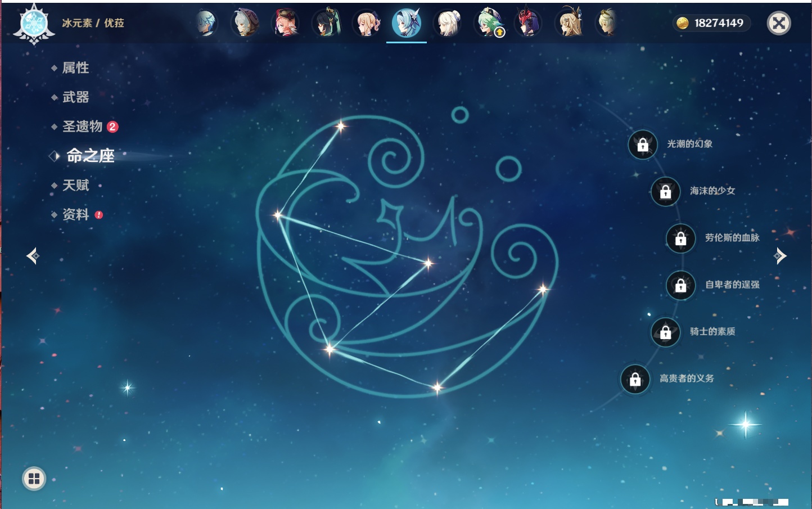Screen dimensions: 812x509
Task: Click the lock icon for 高贵者的义务
Action: [x=635, y=379]
